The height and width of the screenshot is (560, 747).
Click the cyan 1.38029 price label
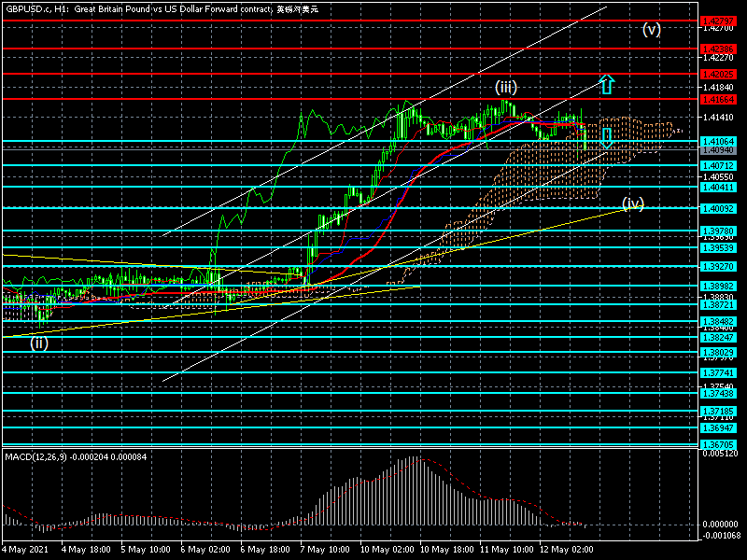pos(718,353)
